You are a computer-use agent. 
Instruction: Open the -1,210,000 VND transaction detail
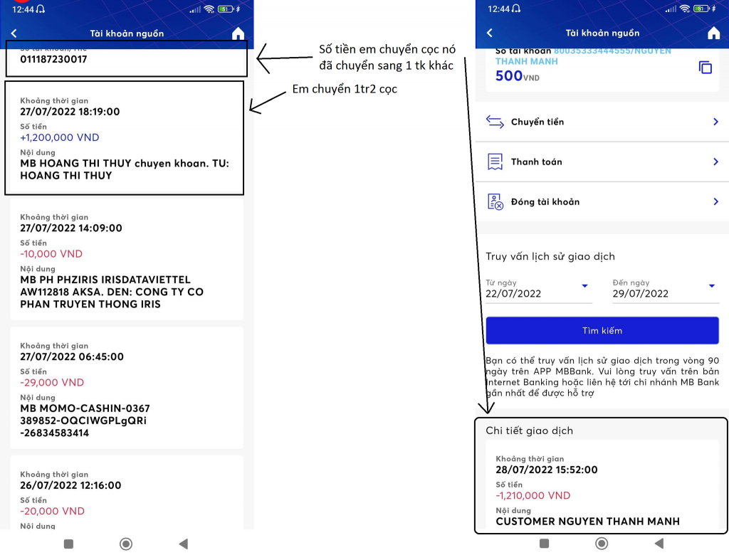pos(602,491)
